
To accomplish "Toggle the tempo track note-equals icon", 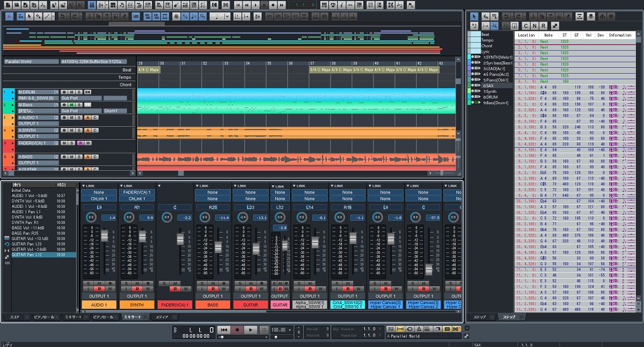I will pos(193,17).
